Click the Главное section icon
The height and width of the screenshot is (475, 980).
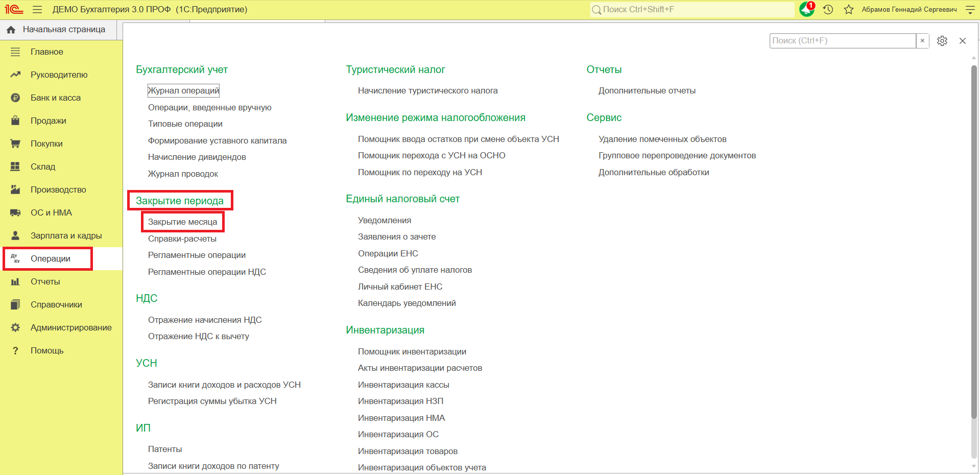point(15,52)
